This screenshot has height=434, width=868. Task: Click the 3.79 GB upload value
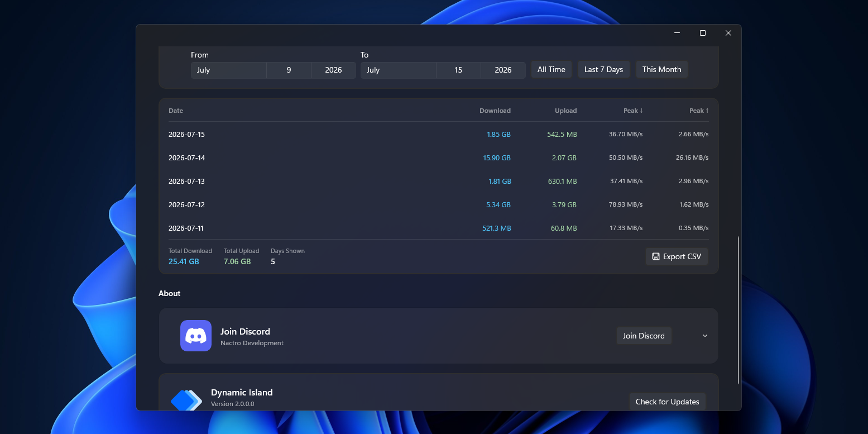click(x=564, y=205)
